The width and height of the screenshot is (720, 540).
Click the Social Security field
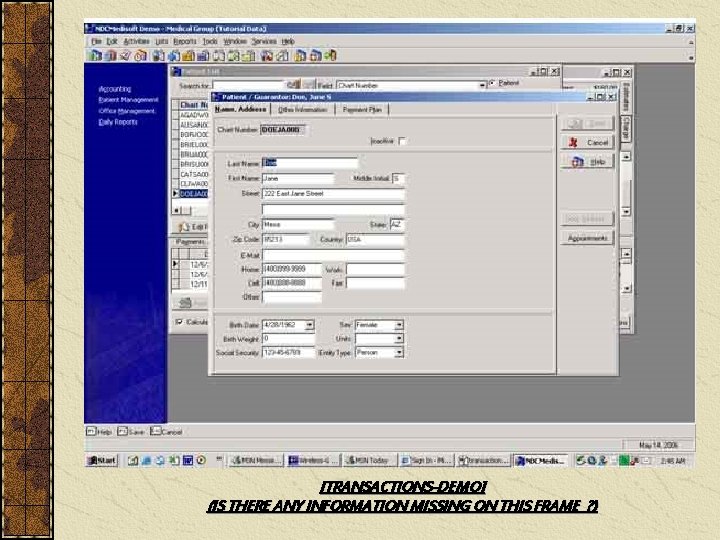288,353
